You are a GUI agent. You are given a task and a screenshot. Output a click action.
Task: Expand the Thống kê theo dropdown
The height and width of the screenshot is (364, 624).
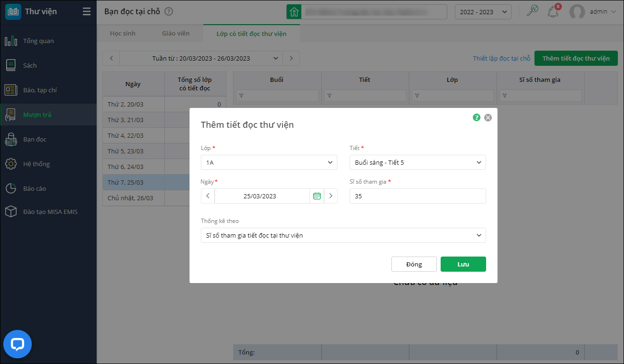343,235
